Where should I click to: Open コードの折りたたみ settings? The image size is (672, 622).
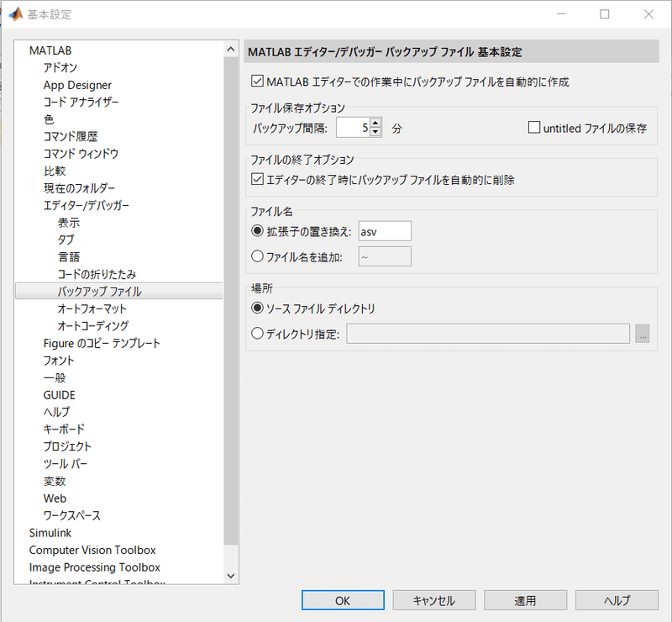97,274
